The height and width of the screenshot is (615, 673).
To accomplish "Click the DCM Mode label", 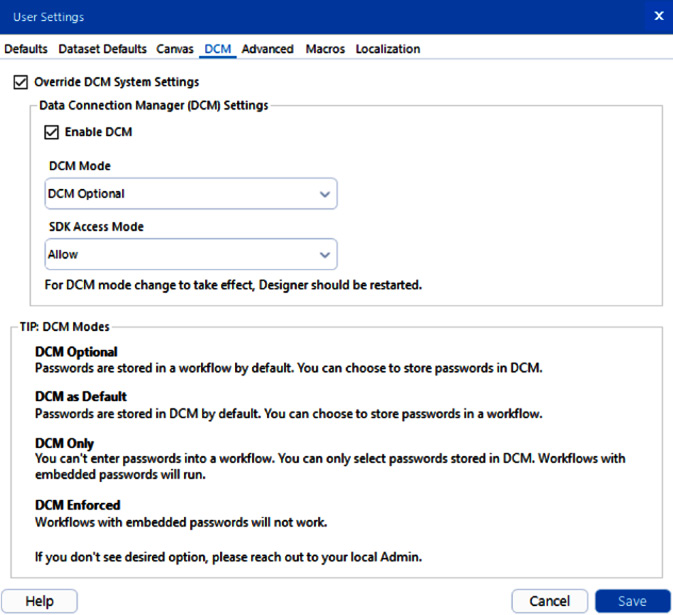I will [x=80, y=166].
